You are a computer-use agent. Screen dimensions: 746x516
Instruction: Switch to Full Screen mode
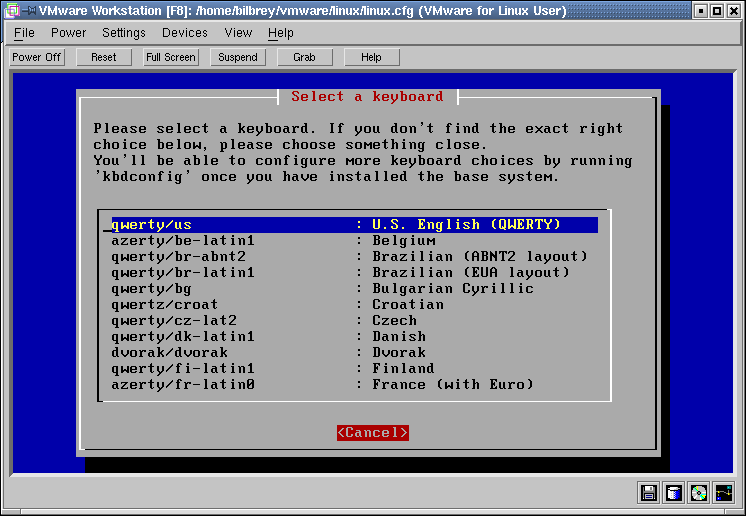coord(171,57)
